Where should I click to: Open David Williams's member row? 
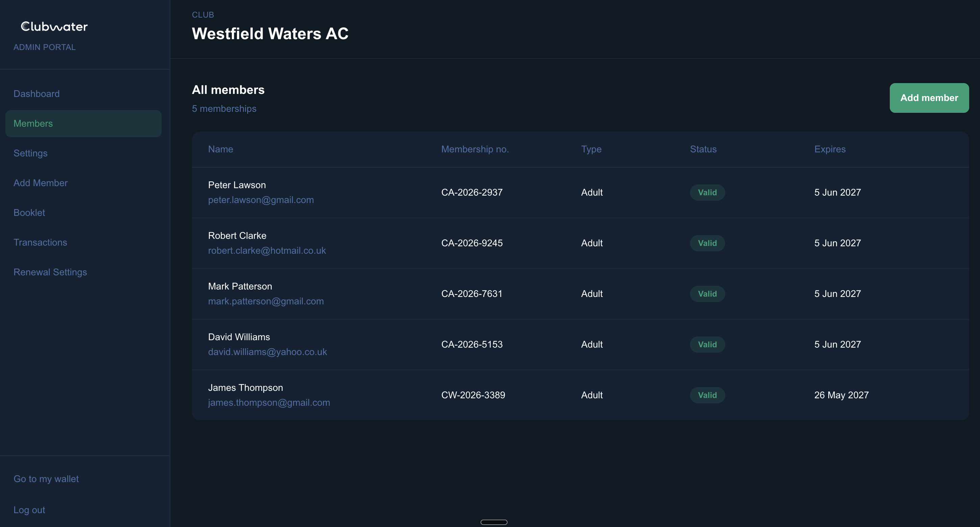(580, 345)
